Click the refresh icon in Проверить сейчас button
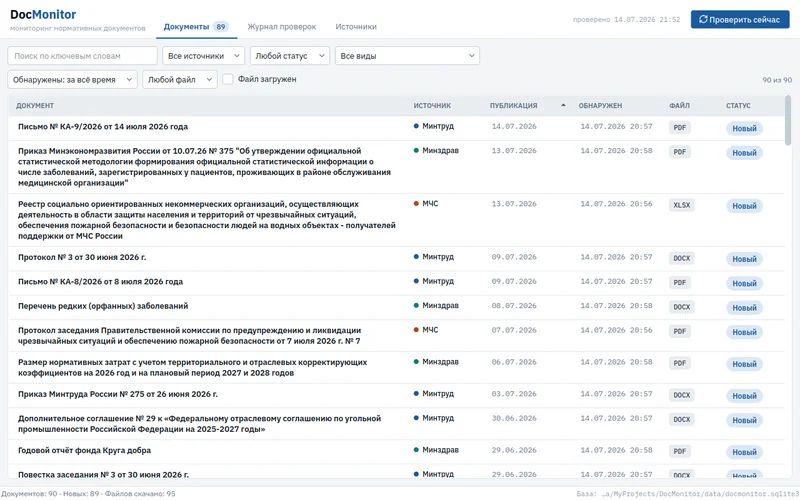800x500 pixels. coord(703,19)
